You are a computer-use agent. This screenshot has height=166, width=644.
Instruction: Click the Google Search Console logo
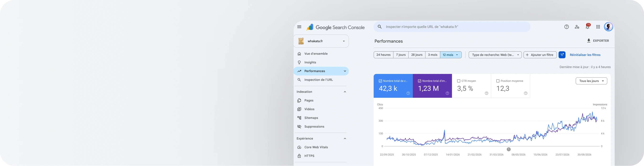[336, 27]
